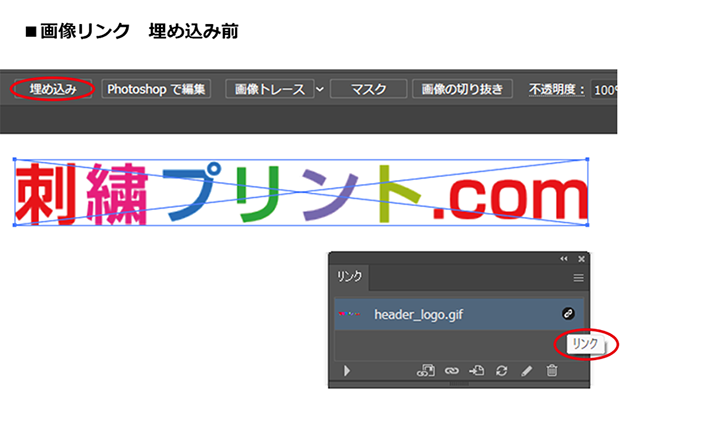This screenshot has width=709, height=430.
Task: Click the Relink chain icon
Action: click(x=451, y=371)
